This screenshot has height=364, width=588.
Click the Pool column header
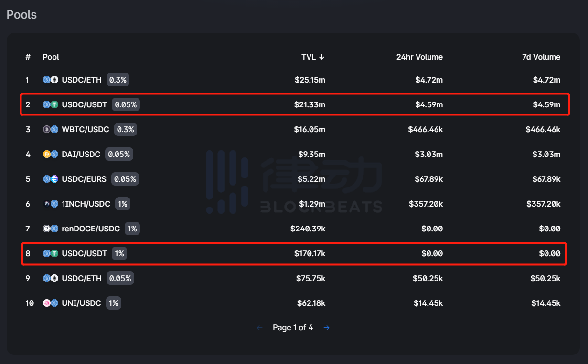tap(51, 57)
